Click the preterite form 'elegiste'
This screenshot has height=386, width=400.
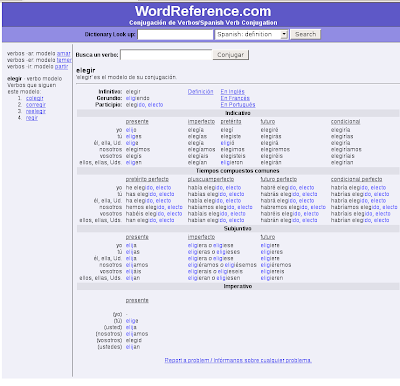231,136
